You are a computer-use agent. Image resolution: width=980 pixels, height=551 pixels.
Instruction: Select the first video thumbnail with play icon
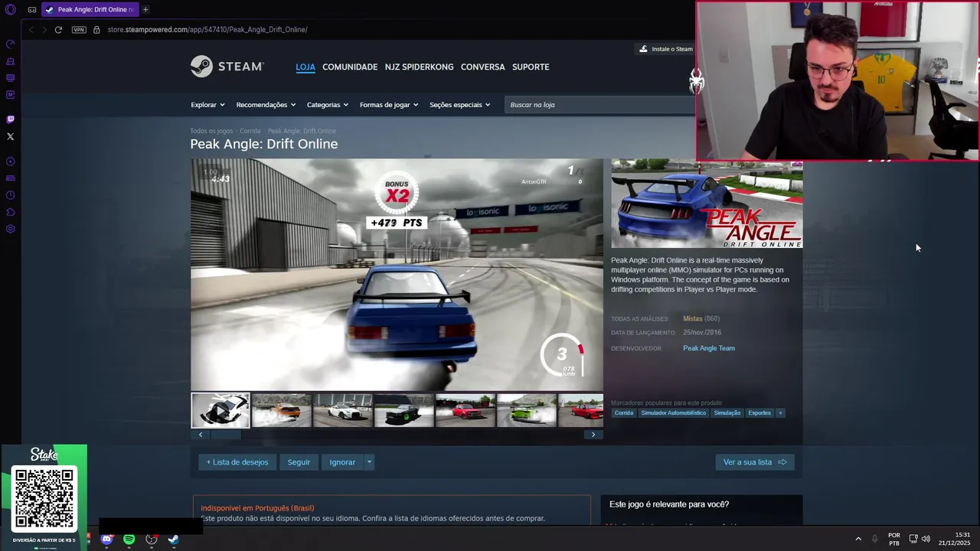coord(220,411)
